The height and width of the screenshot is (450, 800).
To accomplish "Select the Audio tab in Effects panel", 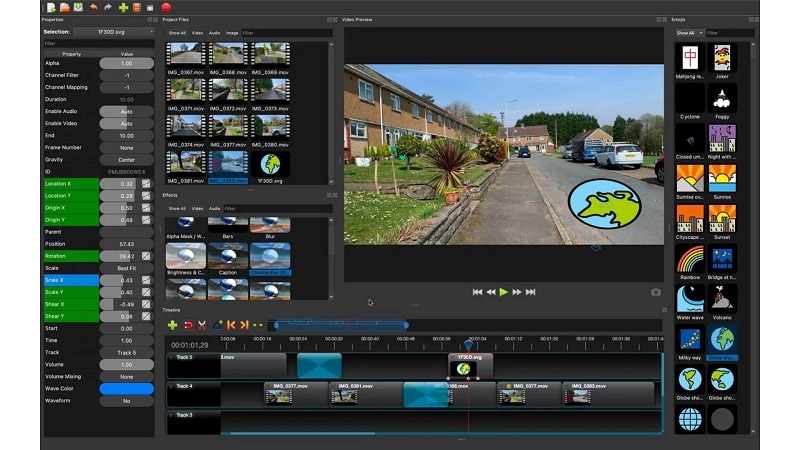I will pos(214,208).
